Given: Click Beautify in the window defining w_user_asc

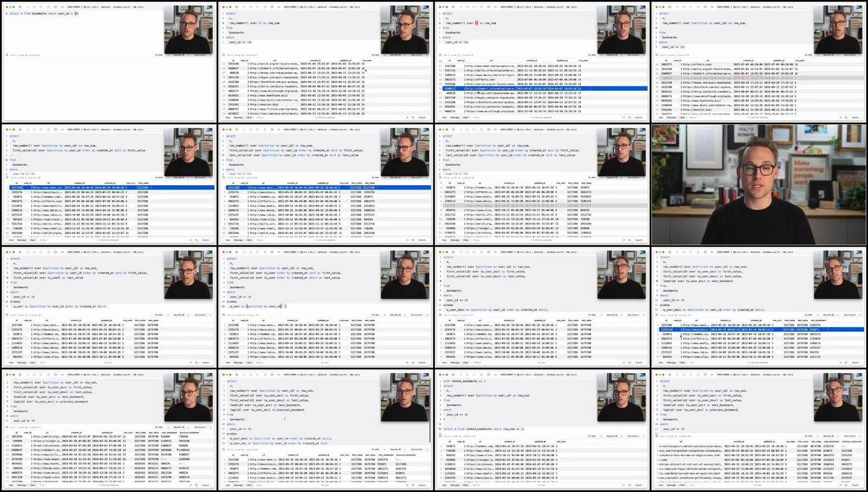Looking at the screenshot, I should (x=395, y=449).
